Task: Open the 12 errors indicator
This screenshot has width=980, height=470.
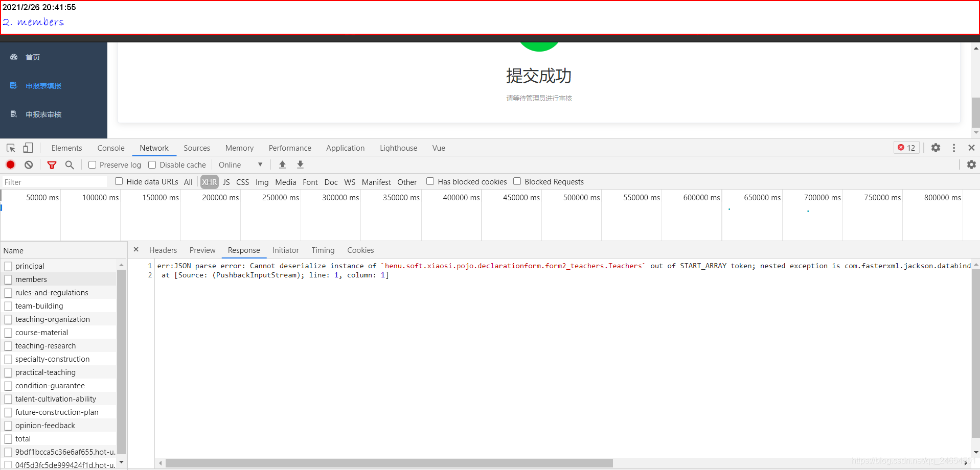Action: [x=906, y=148]
